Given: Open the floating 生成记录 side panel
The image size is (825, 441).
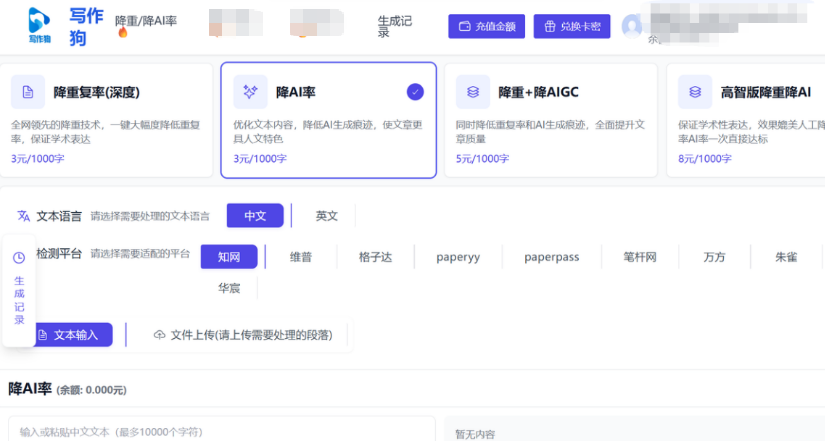Looking at the screenshot, I should point(19,290).
